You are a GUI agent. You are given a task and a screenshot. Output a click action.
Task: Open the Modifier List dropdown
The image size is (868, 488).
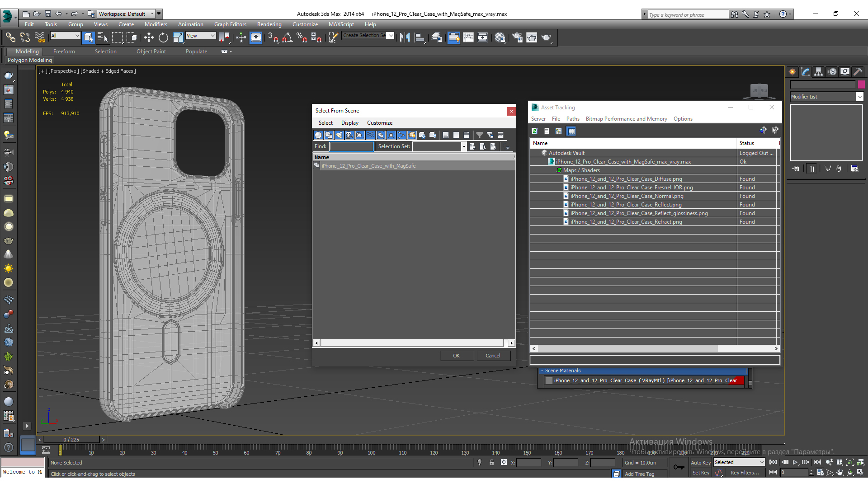tap(859, 97)
